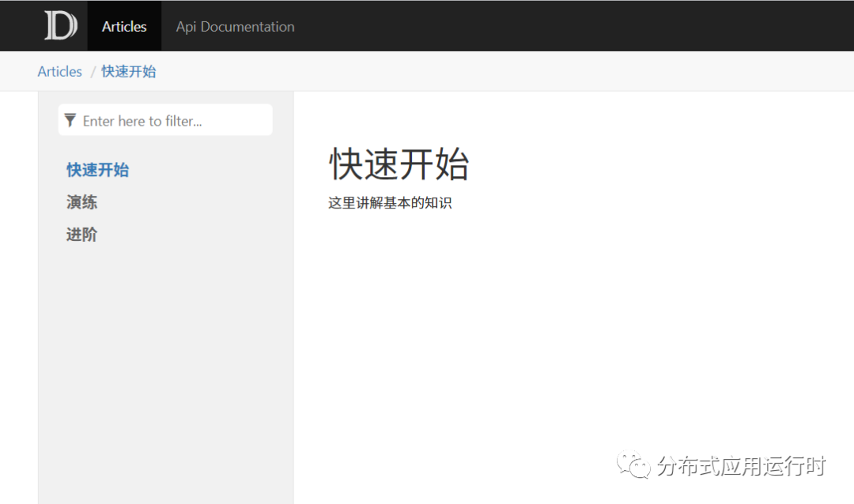The height and width of the screenshot is (504, 854).
Task: Click the highlighted Articles nav item
Action: point(124,25)
